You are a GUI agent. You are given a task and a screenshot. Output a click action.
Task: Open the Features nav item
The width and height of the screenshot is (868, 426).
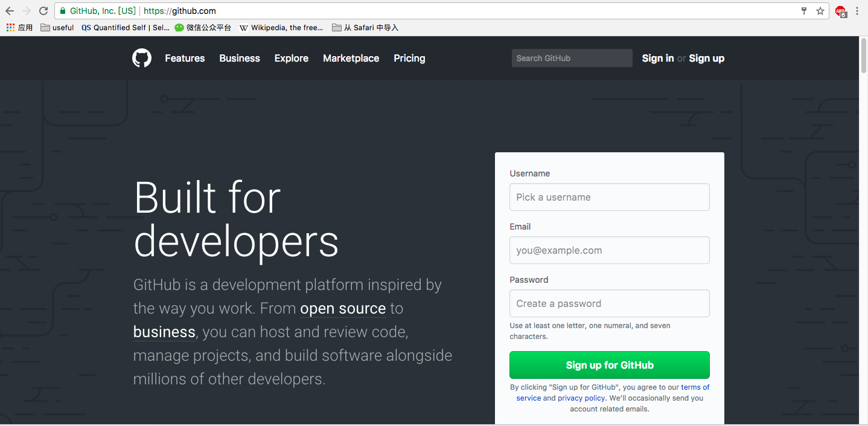pyautogui.click(x=185, y=58)
